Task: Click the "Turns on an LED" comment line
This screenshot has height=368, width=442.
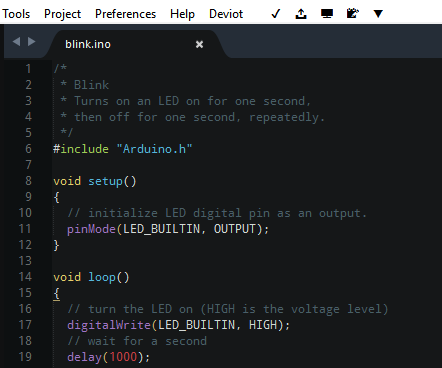Action: (x=186, y=101)
